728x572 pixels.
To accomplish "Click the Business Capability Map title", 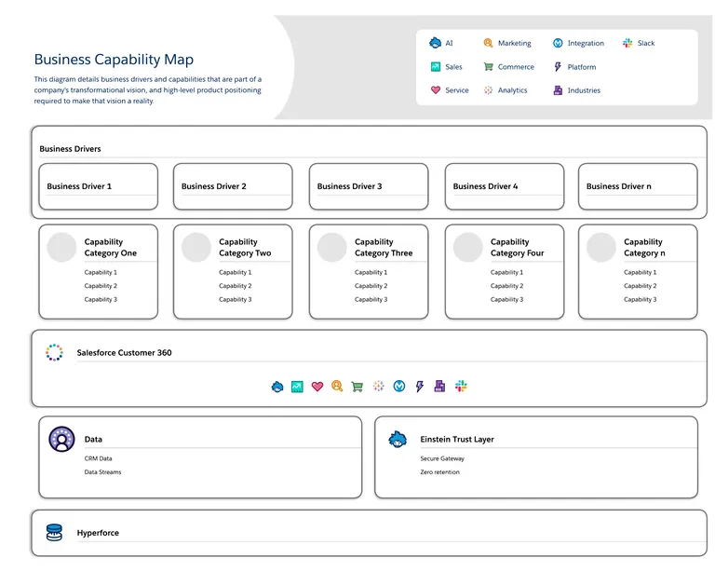I will pyautogui.click(x=114, y=60).
